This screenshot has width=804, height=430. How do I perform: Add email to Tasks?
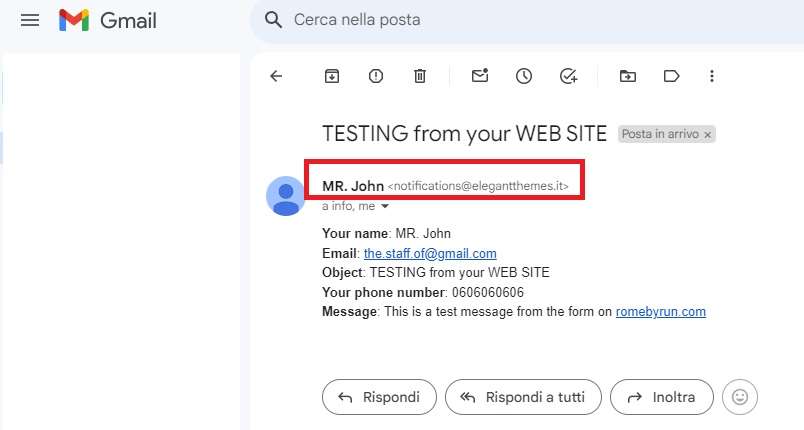click(568, 76)
